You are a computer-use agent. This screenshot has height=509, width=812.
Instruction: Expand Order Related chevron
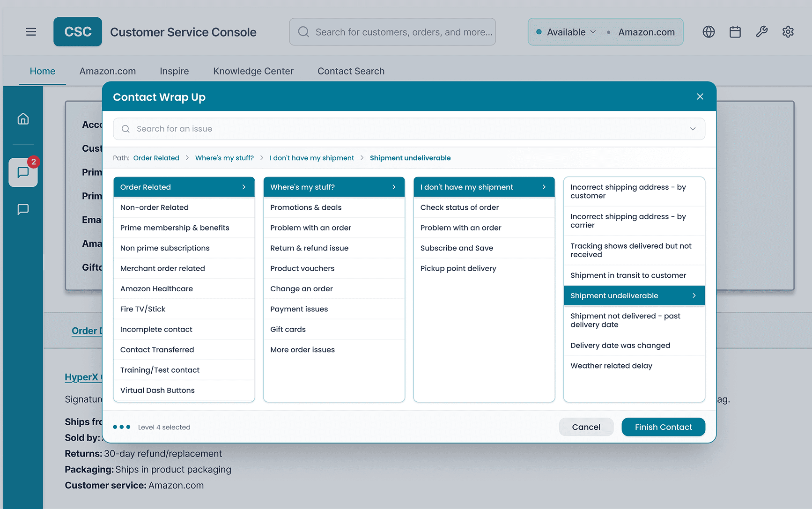(244, 187)
